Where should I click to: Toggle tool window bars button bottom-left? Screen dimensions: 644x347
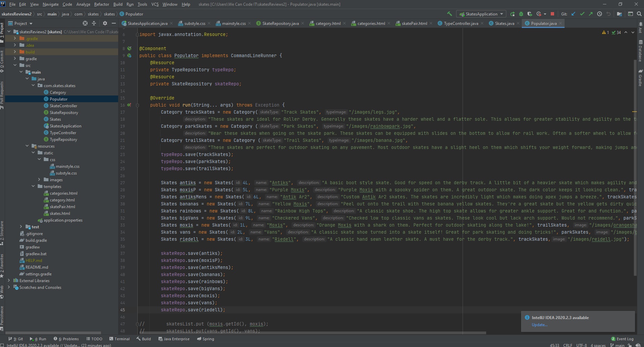[3, 345]
